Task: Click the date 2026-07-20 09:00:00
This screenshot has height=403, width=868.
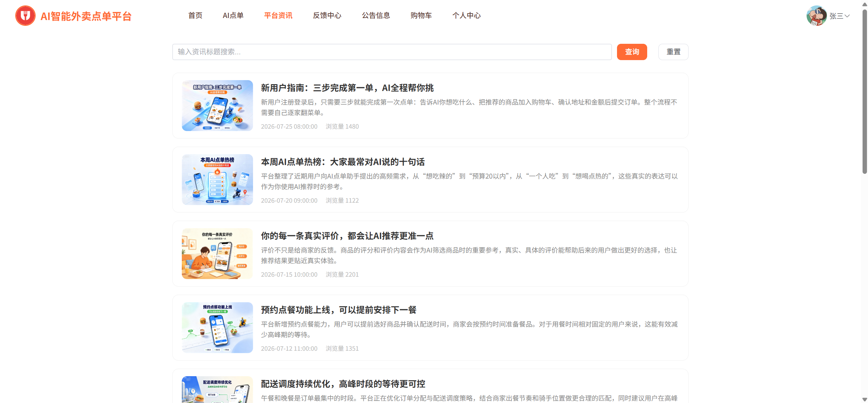Action: click(x=289, y=200)
